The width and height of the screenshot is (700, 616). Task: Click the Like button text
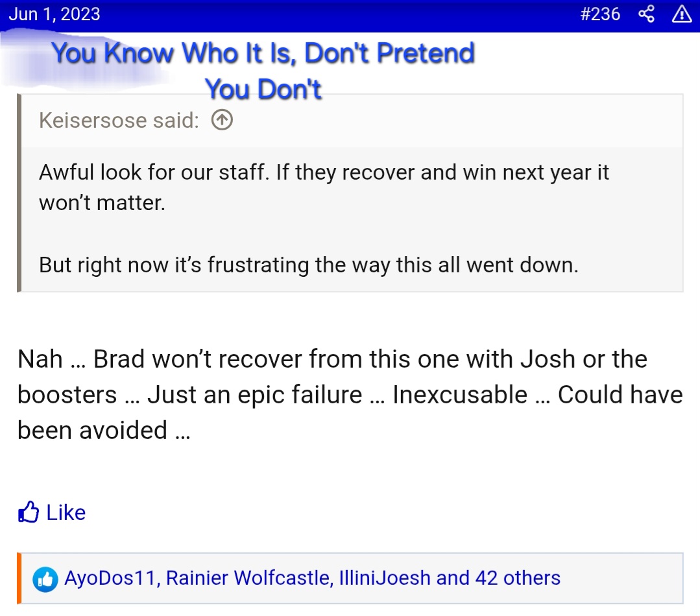(66, 512)
